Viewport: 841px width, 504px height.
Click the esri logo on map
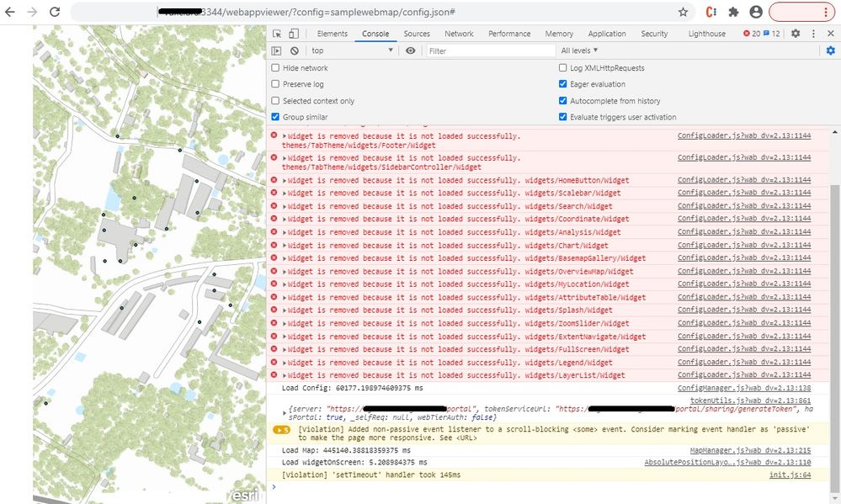pos(245,496)
